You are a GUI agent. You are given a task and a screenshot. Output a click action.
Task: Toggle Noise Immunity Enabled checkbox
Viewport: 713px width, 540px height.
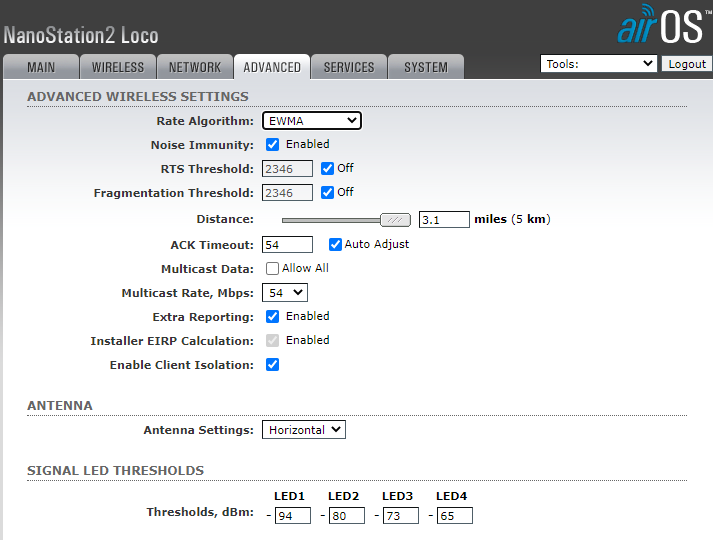[272, 145]
